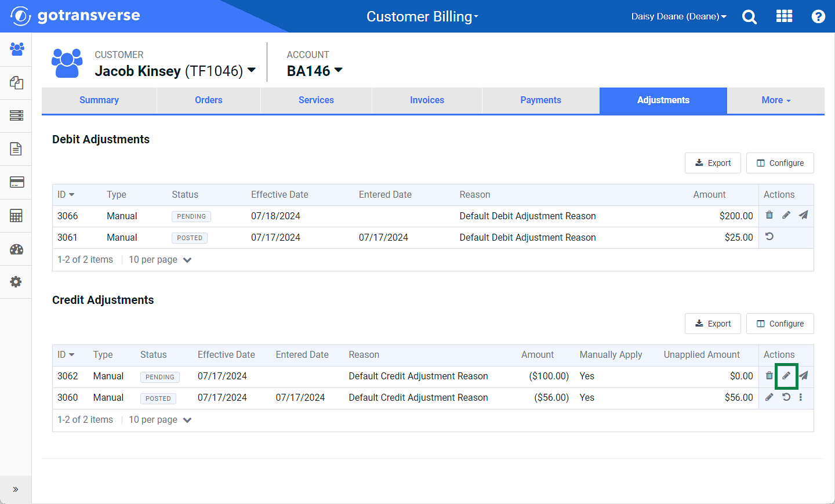Open the settings gear sidebar icon
Viewport: 835px width, 504px height.
(16, 282)
